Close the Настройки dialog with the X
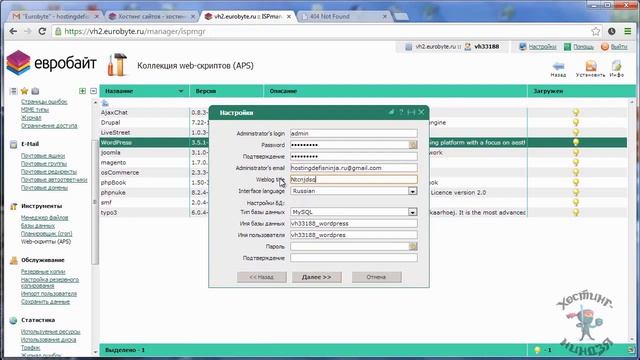The width and height of the screenshot is (640, 360). [422, 112]
